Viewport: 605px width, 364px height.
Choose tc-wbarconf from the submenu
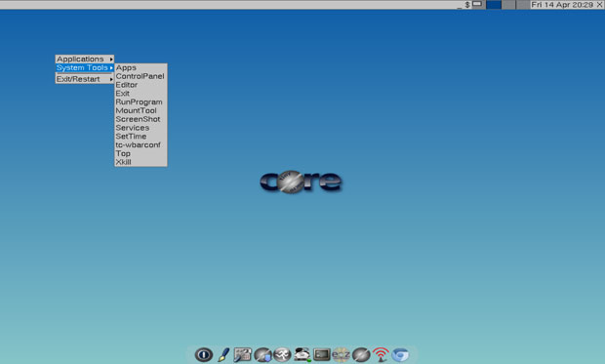click(x=141, y=144)
